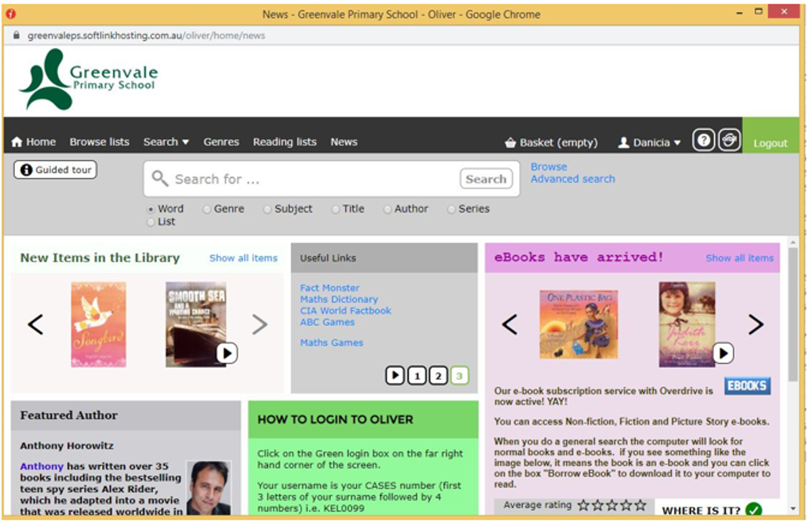This screenshot has width=812, height=522.
Task: Show previous item in New Items carousel
Action: point(35,325)
